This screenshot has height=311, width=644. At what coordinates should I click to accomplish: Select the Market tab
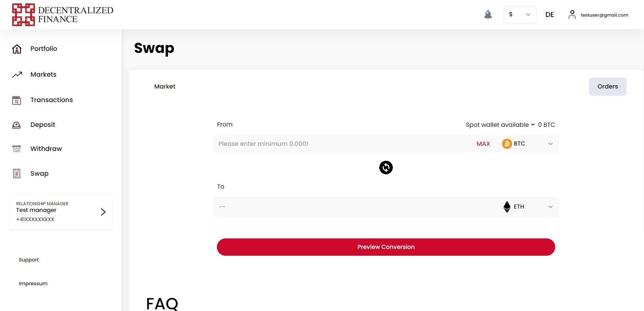tap(165, 86)
